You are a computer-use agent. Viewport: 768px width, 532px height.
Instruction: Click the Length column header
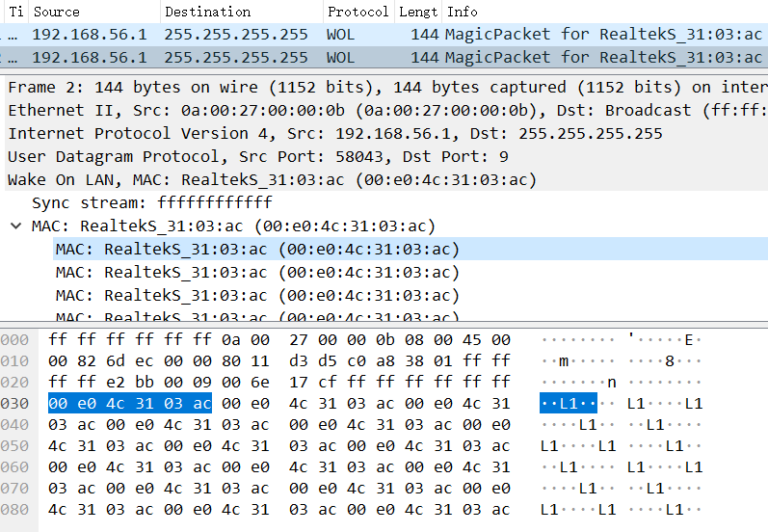pos(417,12)
